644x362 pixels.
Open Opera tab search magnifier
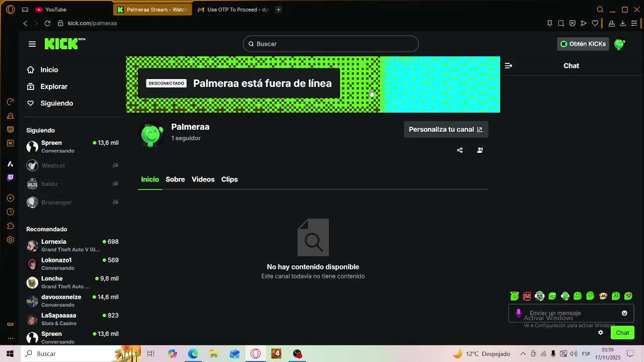click(600, 10)
